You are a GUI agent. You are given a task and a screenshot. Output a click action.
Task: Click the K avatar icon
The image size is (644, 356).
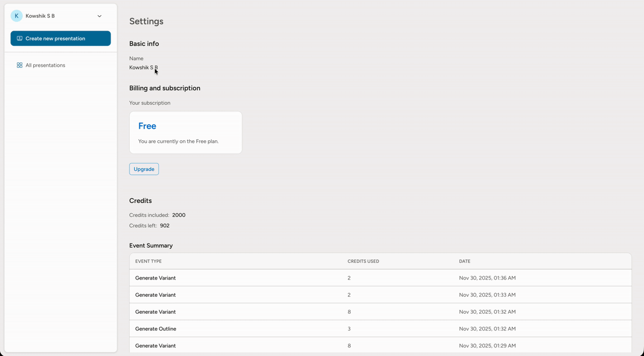17,16
